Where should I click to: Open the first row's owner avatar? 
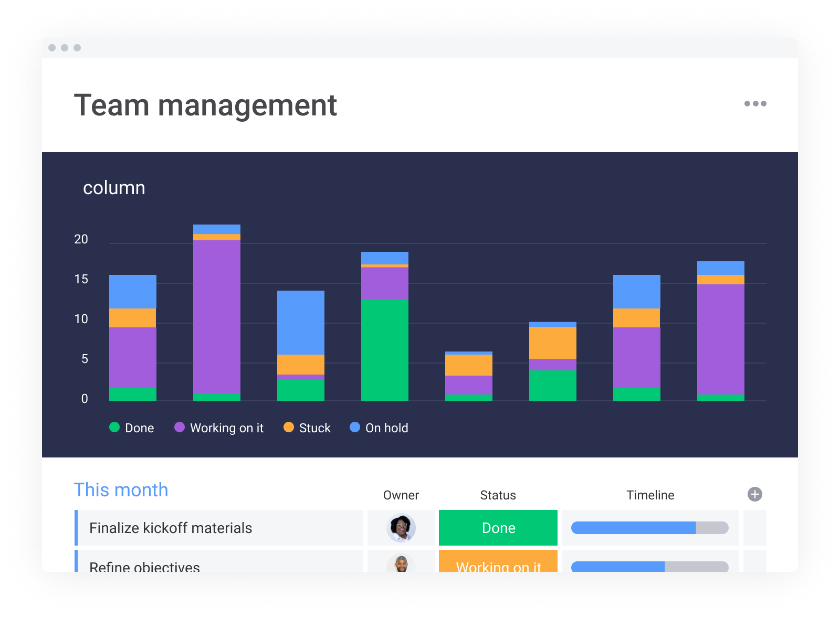[401, 528]
